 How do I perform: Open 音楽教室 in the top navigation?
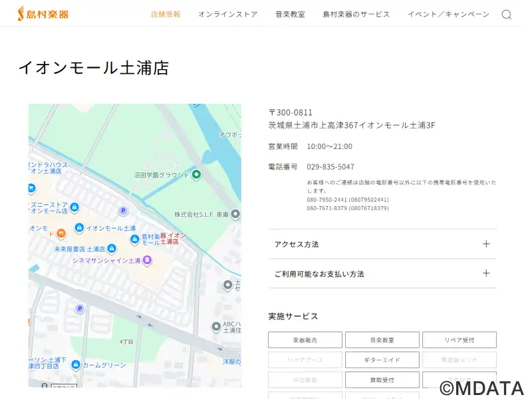point(290,14)
